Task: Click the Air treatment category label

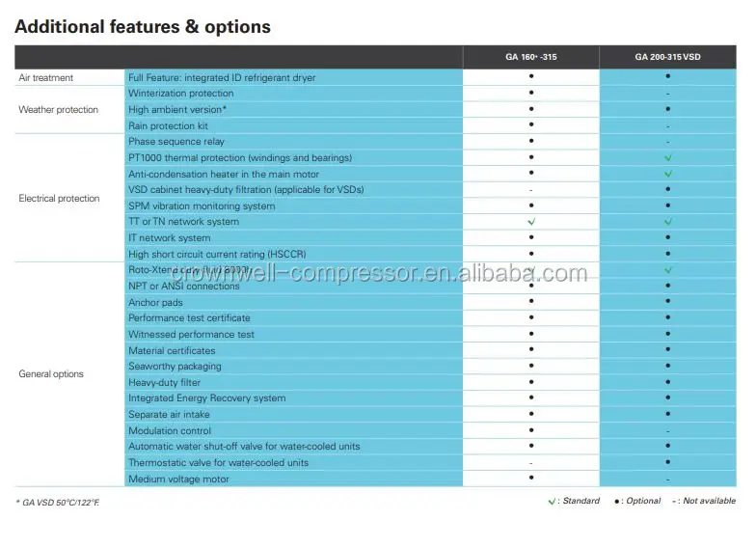Action: tap(45, 77)
